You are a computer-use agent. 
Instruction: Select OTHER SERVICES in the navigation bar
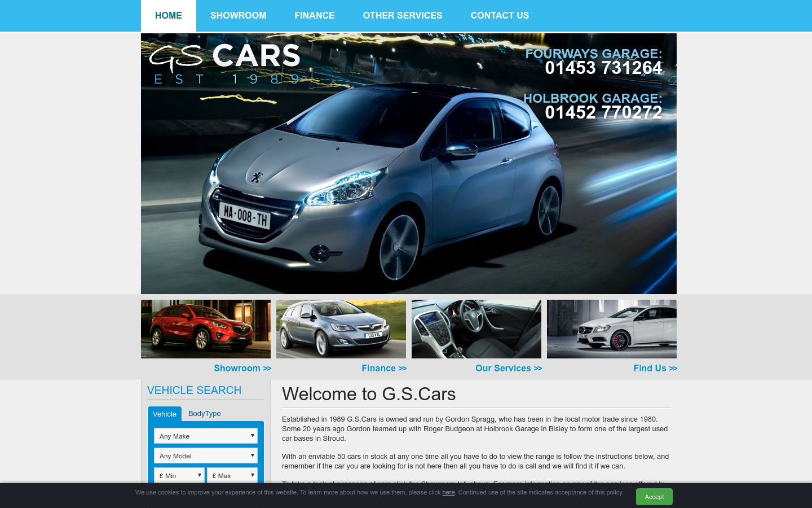point(403,16)
